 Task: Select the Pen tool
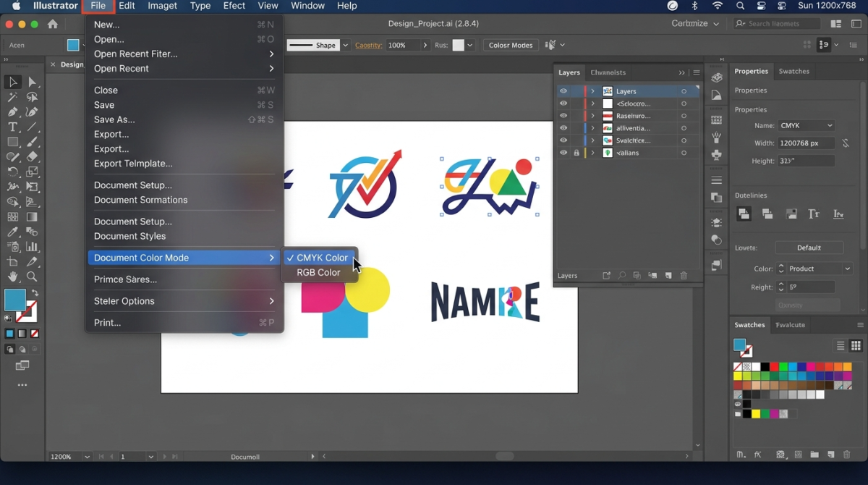(12, 112)
